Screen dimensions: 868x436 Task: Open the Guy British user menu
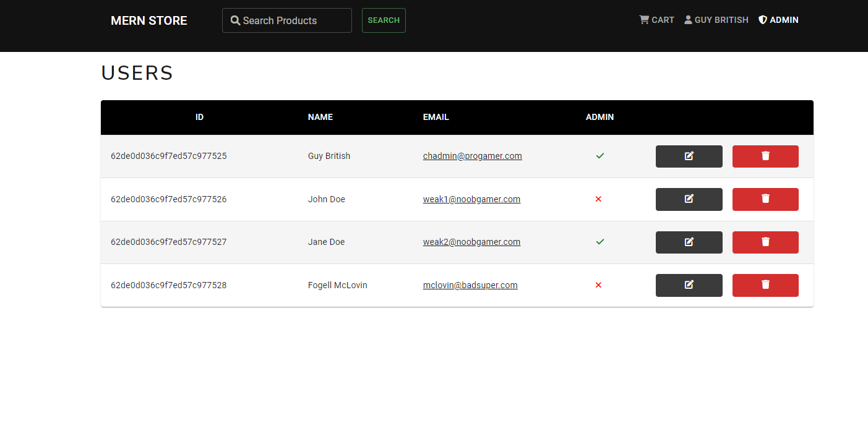click(x=716, y=20)
